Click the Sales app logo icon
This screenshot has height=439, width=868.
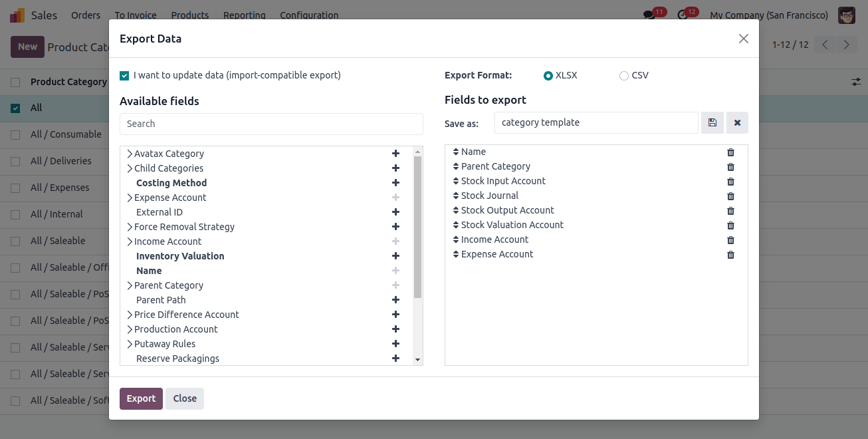17,15
